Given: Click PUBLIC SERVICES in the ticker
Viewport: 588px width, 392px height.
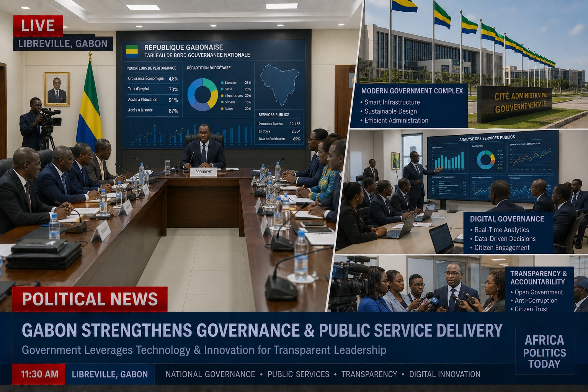Looking at the screenshot, I should click(x=298, y=374).
